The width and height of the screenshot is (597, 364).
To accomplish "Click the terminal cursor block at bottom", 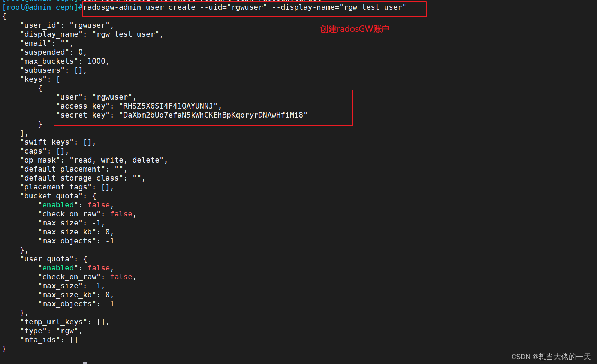I will pyautogui.click(x=85, y=363).
